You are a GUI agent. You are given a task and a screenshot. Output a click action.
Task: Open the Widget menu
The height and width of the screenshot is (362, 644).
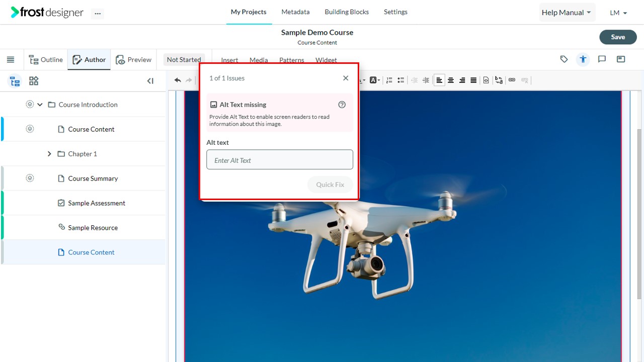[326, 60]
